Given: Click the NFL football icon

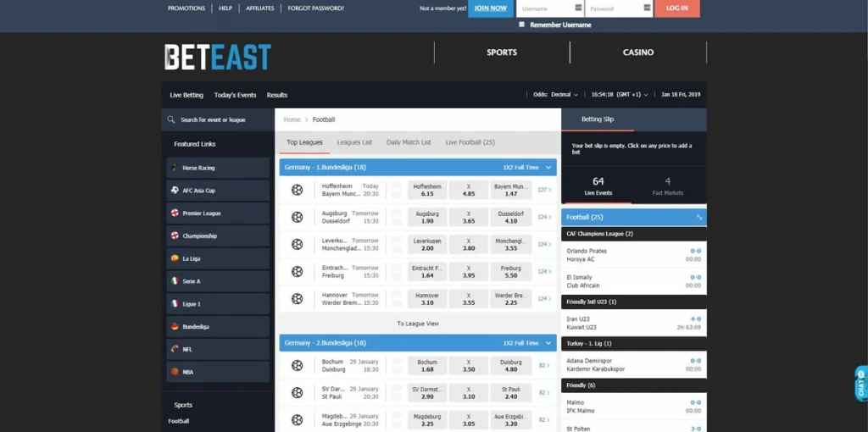Looking at the screenshot, I should pyautogui.click(x=175, y=349).
